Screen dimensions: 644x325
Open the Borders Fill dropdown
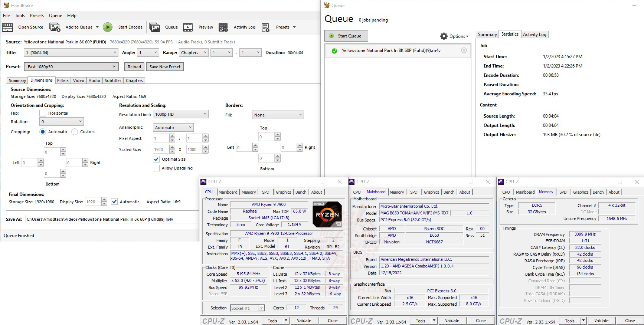(278, 115)
